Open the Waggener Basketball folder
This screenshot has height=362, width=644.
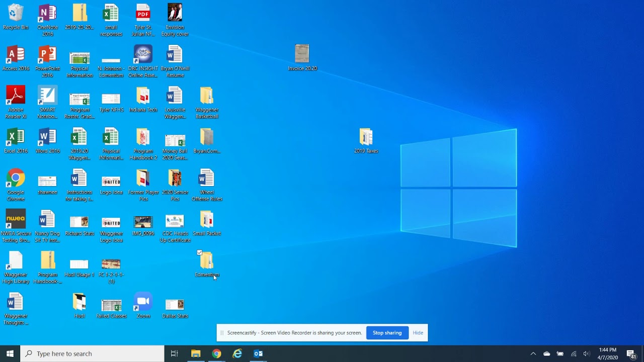pos(207,103)
